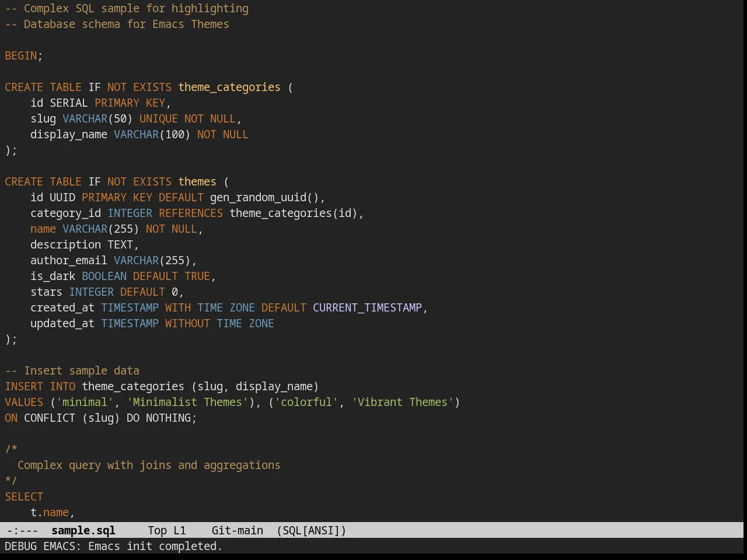747x560 pixels.
Task: Click the table name theme_categories in first CREATE TABLE
Action: coord(229,87)
